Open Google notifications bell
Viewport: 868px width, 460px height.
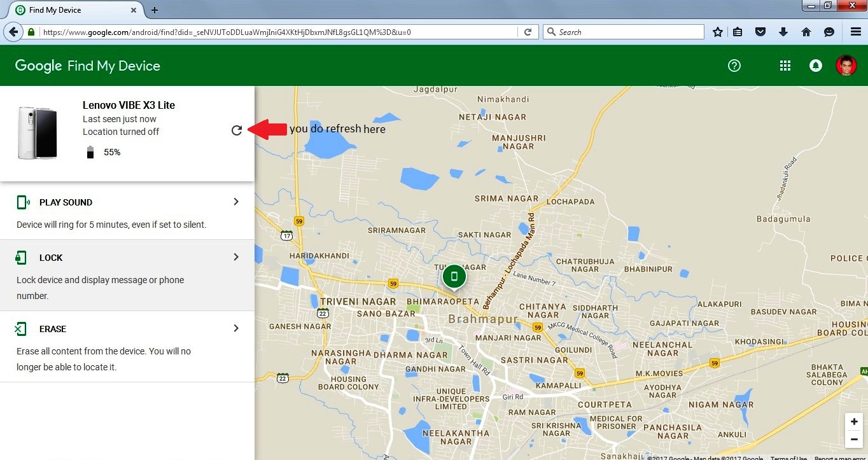tap(815, 66)
